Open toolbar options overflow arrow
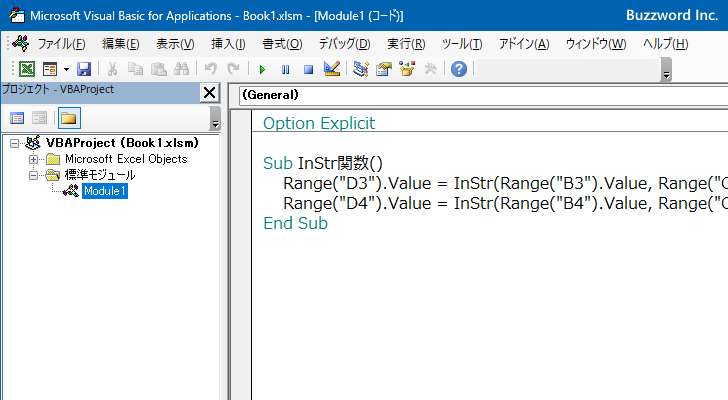Image resolution: width=728 pixels, height=400 pixels. 666,70
